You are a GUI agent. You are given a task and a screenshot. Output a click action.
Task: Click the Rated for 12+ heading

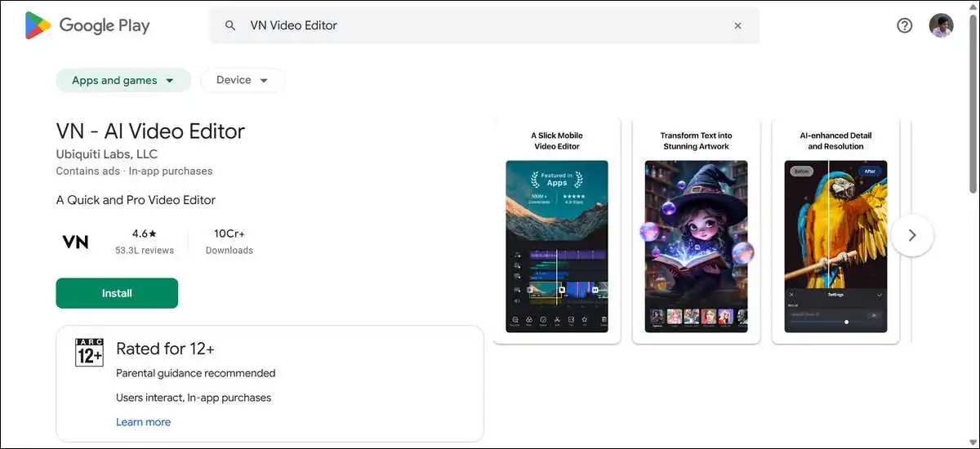pos(165,349)
